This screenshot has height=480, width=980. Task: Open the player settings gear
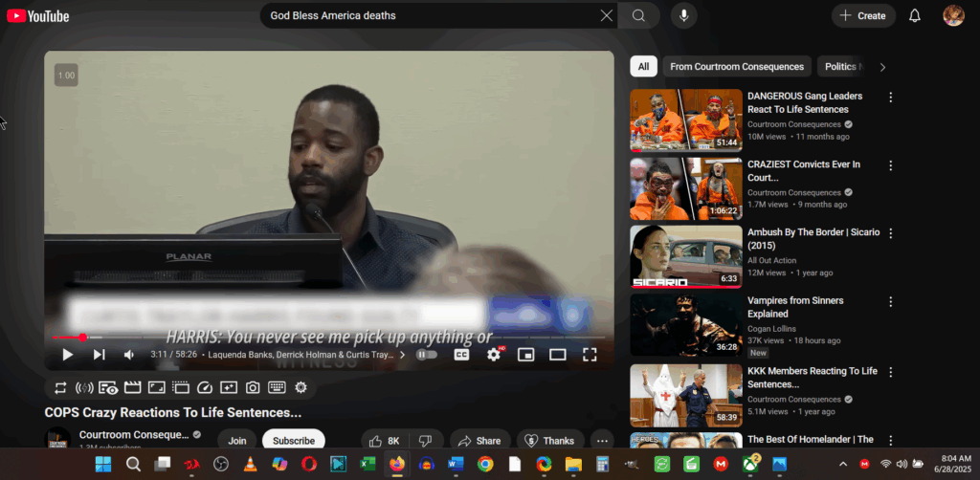494,355
